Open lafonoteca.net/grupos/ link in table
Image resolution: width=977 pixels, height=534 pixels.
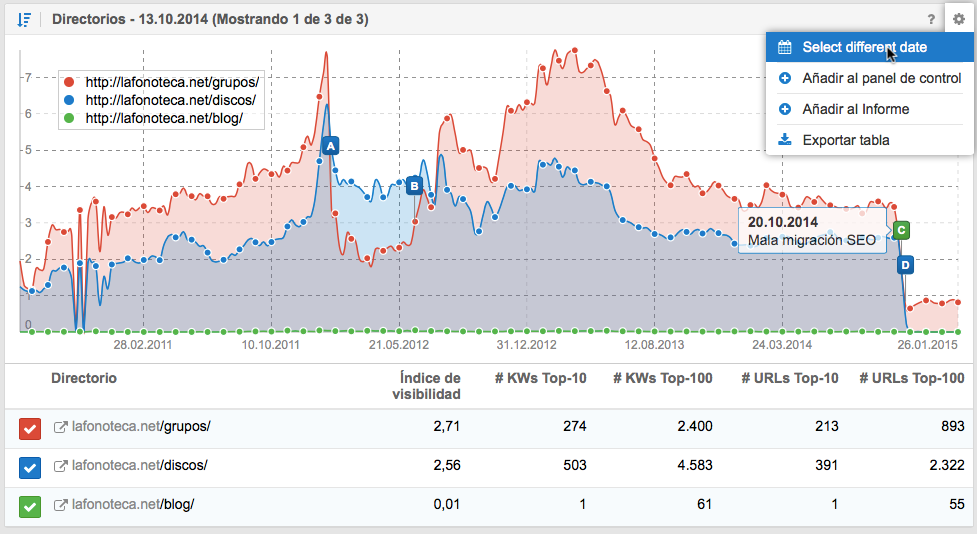[x=141, y=428]
